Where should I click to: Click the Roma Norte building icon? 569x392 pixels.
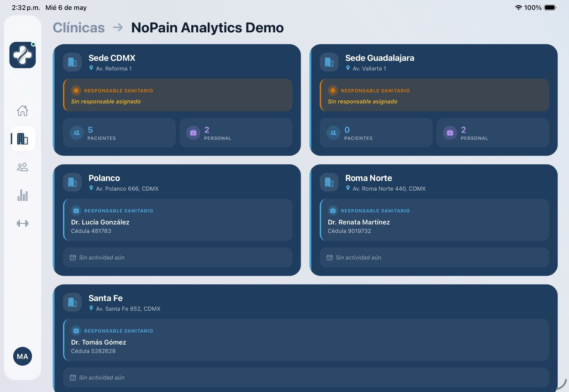pyautogui.click(x=329, y=182)
